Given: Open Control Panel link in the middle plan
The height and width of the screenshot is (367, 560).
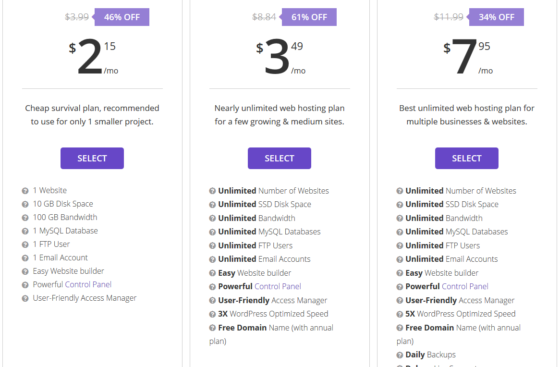Looking at the screenshot, I should click(278, 286).
